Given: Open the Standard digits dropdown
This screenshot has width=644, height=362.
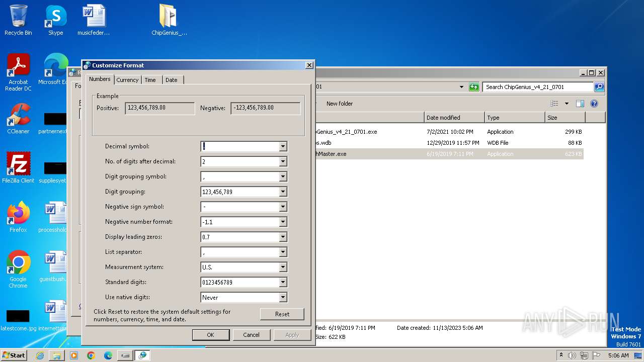Looking at the screenshot, I should tap(283, 282).
